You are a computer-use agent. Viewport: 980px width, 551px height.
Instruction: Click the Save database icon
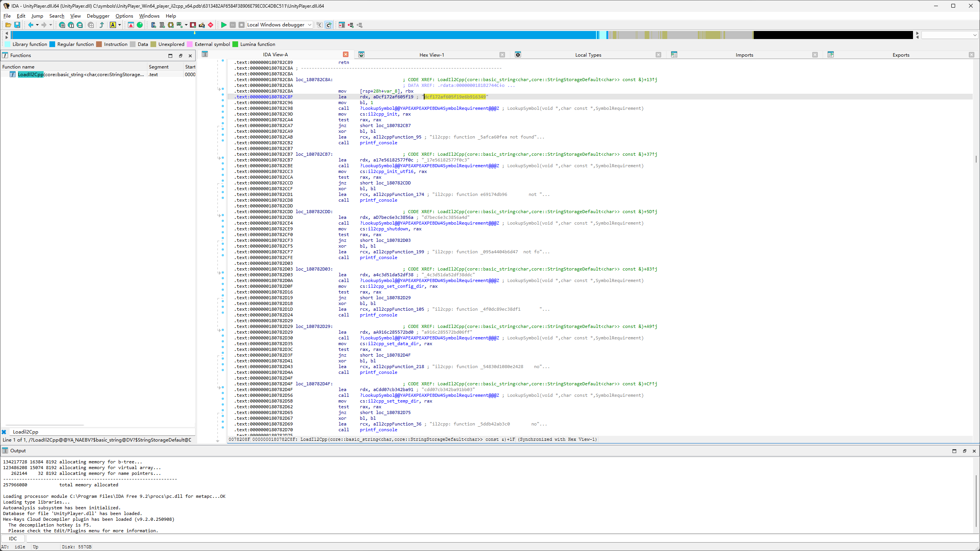17,25
